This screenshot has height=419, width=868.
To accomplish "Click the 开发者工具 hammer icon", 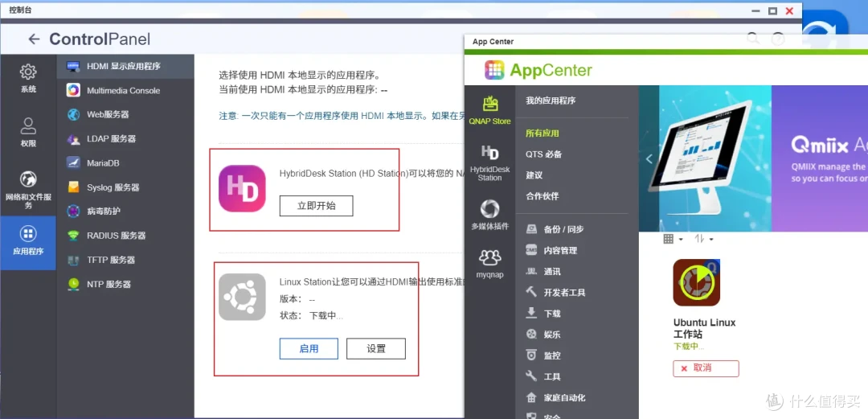I will (531, 291).
